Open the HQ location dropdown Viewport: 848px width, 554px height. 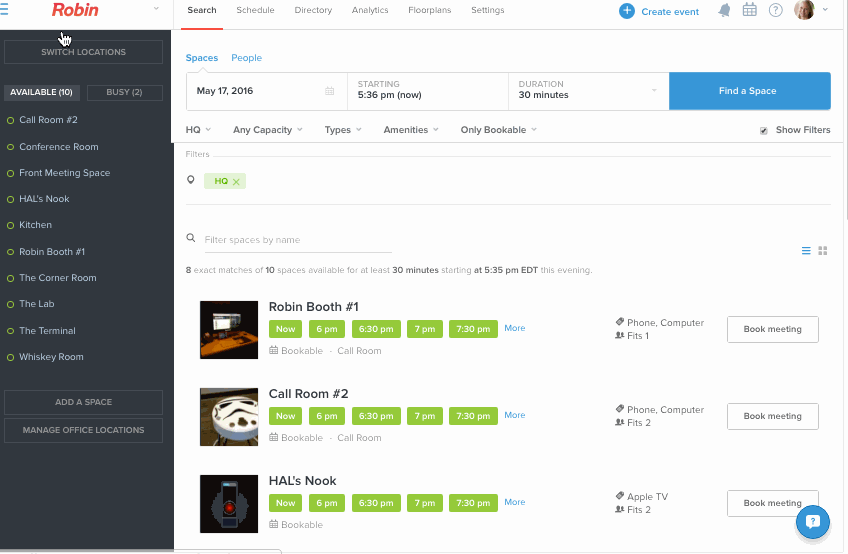click(198, 130)
